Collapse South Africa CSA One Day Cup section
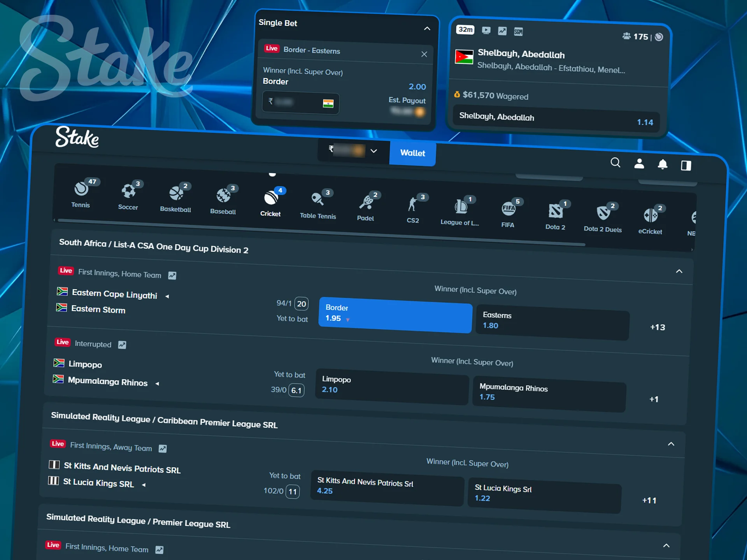 tap(679, 271)
